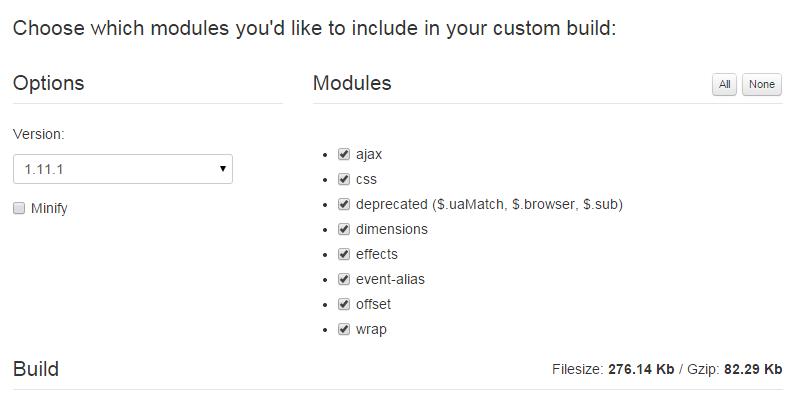Click the wrap label text
The width and height of the screenshot is (800, 400).
pos(371,329)
